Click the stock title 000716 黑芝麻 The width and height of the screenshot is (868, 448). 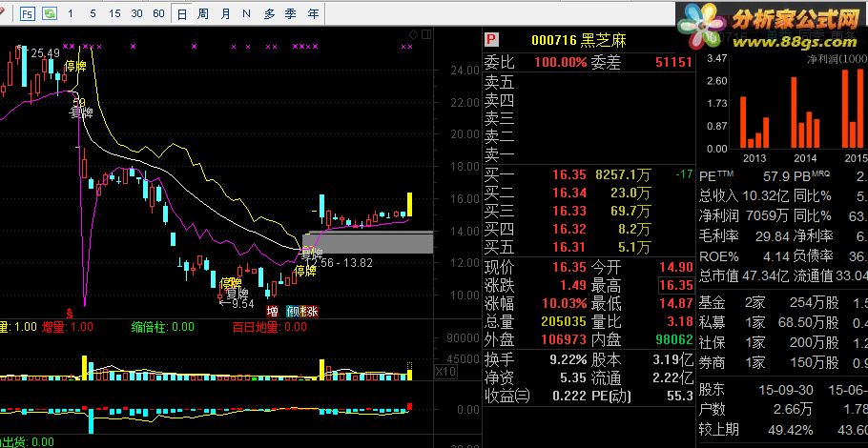tap(578, 40)
